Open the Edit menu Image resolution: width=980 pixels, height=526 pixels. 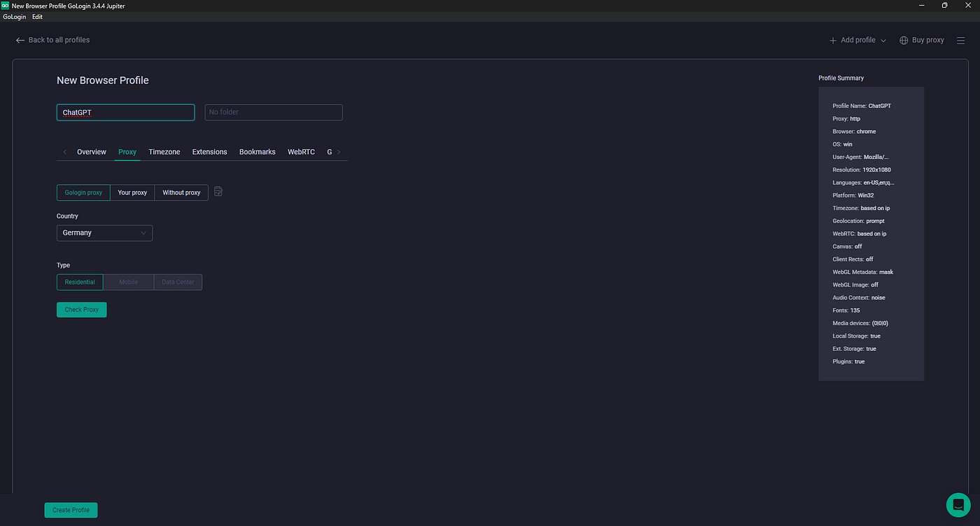37,17
